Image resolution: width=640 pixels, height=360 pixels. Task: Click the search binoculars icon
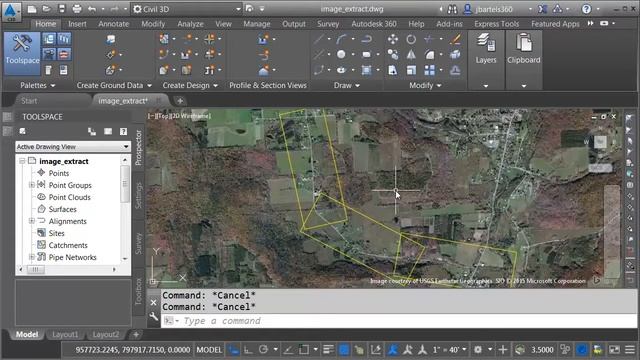coord(452,9)
